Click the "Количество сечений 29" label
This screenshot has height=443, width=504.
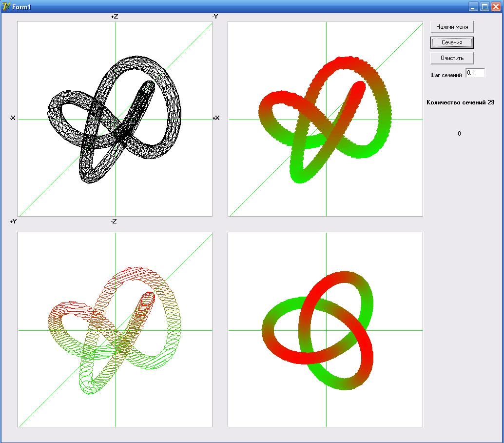460,102
